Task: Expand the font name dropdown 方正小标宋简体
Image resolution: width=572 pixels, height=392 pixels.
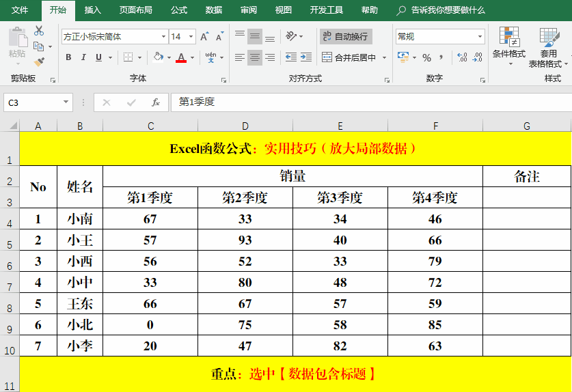Action: pyautogui.click(x=163, y=37)
